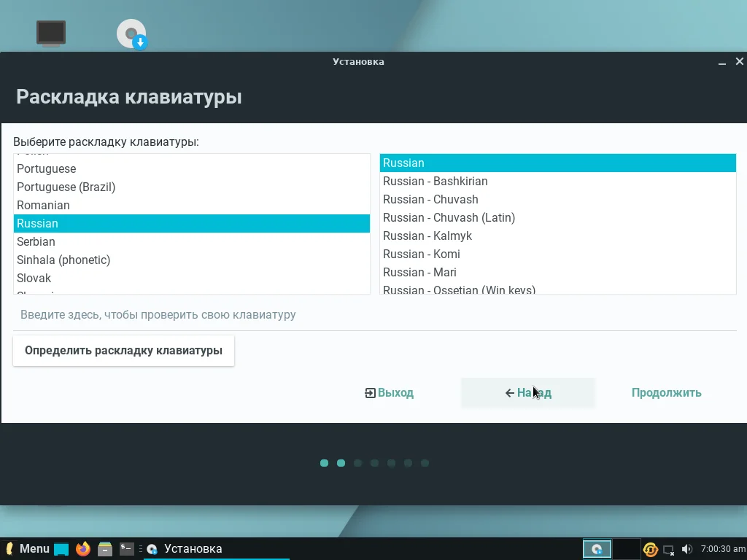Select Russian - Chuvash keyboard variant
Viewport: 747px width, 560px height.
pyautogui.click(x=430, y=199)
